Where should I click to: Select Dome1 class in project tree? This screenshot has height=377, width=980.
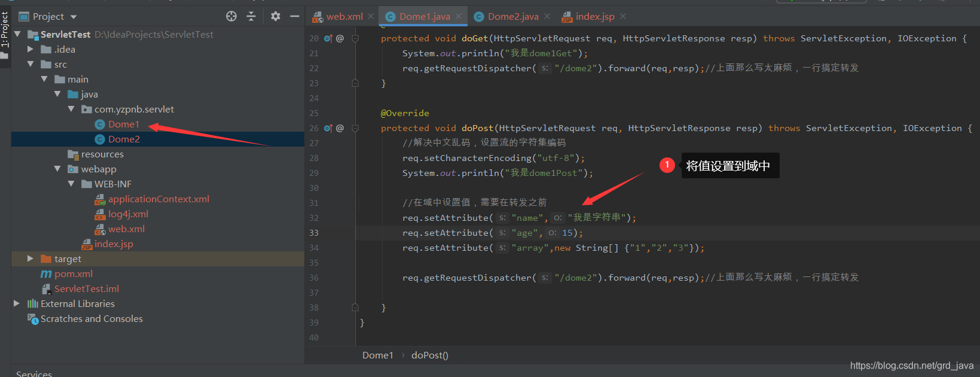tap(124, 124)
